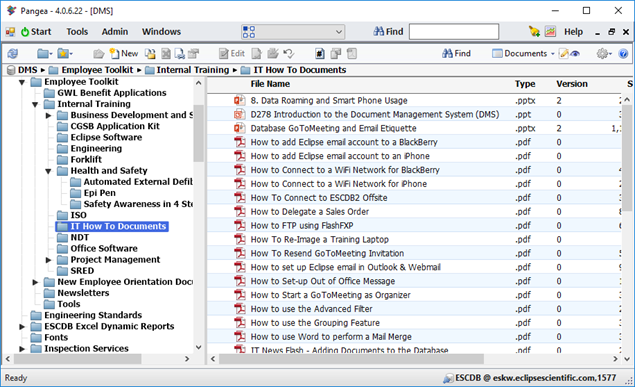The image size is (635, 387).
Task: Click PDF icon of How to use the Advanced Filter
Action: pos(240,308)
